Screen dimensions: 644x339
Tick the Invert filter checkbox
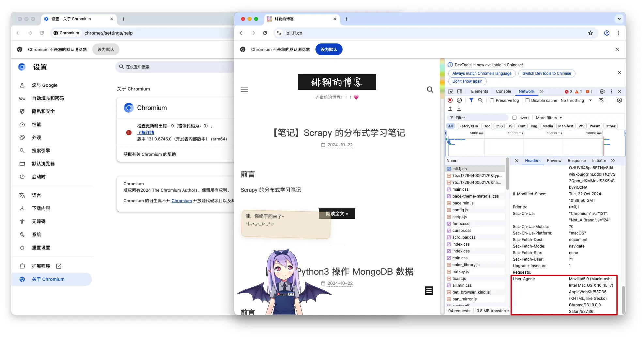tap(514, 118)
